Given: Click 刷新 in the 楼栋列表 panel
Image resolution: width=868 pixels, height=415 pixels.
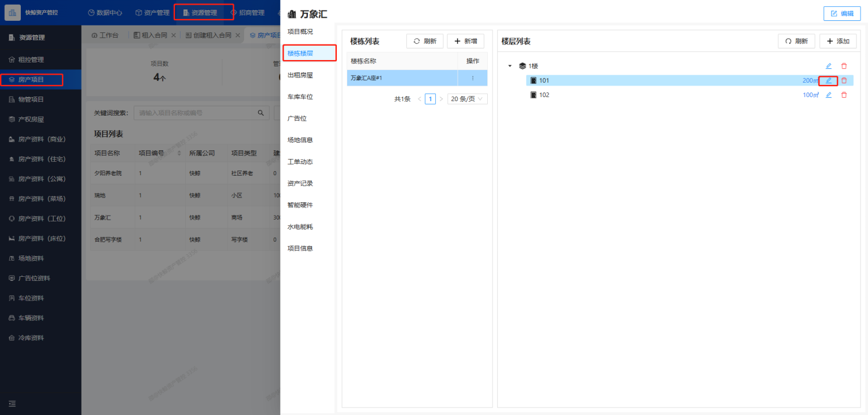Looking at the screenshot, I should (425, 41).
